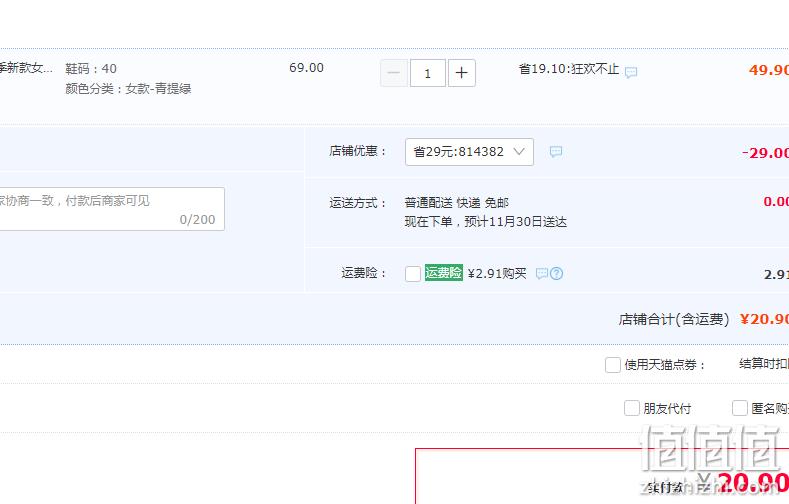Open the 店铺优惠 dropdown 省29元:814382

[x=469, y=152]
